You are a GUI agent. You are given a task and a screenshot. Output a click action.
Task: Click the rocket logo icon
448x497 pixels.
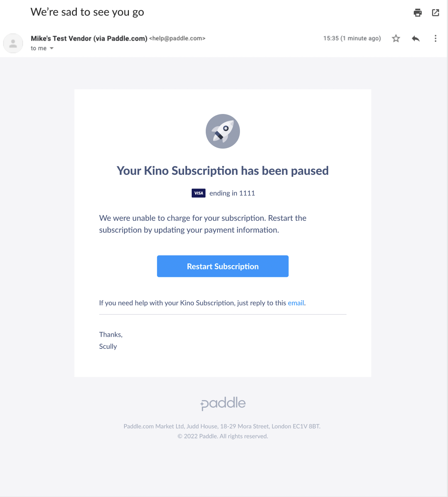click(x=223, y=131)
